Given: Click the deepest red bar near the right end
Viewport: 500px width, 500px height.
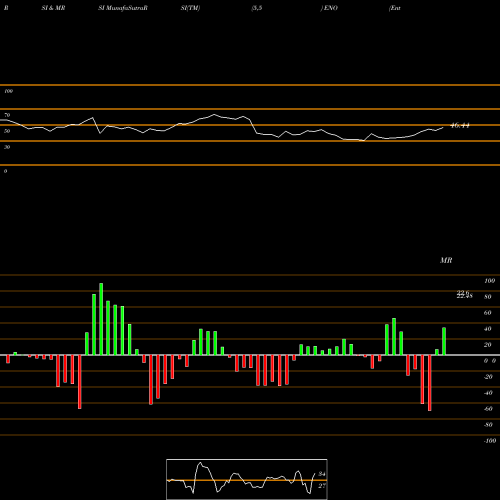Looking at the screenshot, I should (430, 383).
